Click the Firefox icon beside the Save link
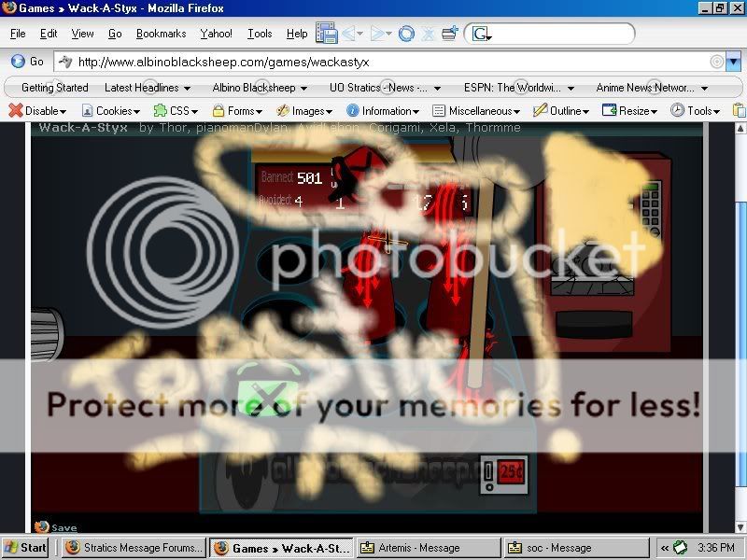The width and height of the screenshot is (747, 560). point(42,526)
